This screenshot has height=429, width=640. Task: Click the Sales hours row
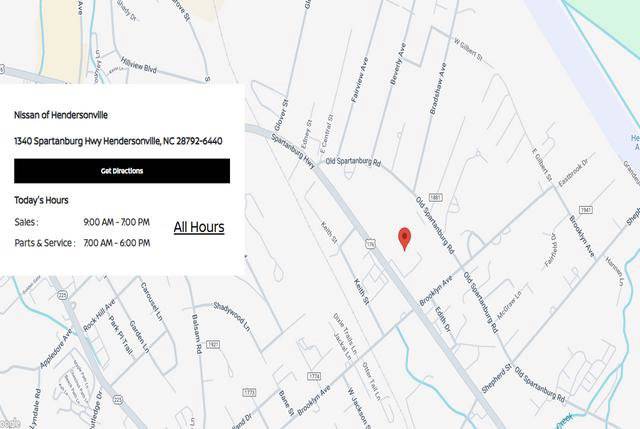tap(82, 221)
